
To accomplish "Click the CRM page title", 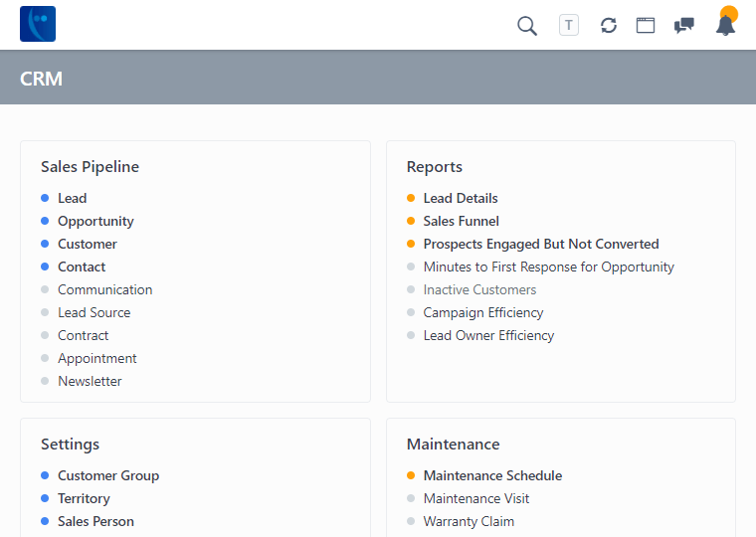I will pyautogui.click(x=41, y=79).
